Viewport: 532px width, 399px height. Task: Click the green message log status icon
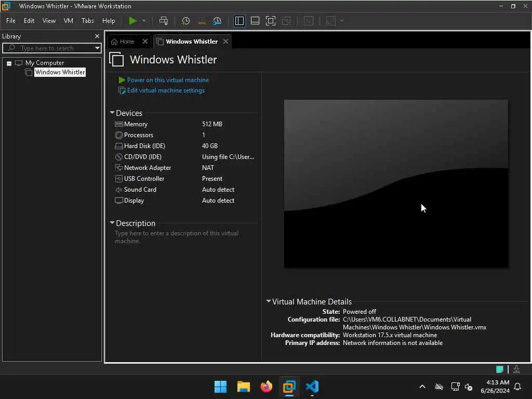pos(499,369)
